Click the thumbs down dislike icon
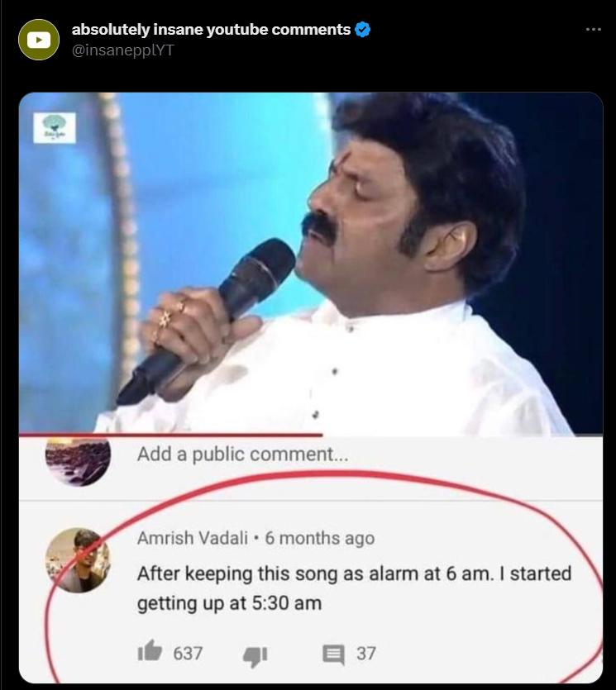 pyautogui.click(x=255, y=657)
